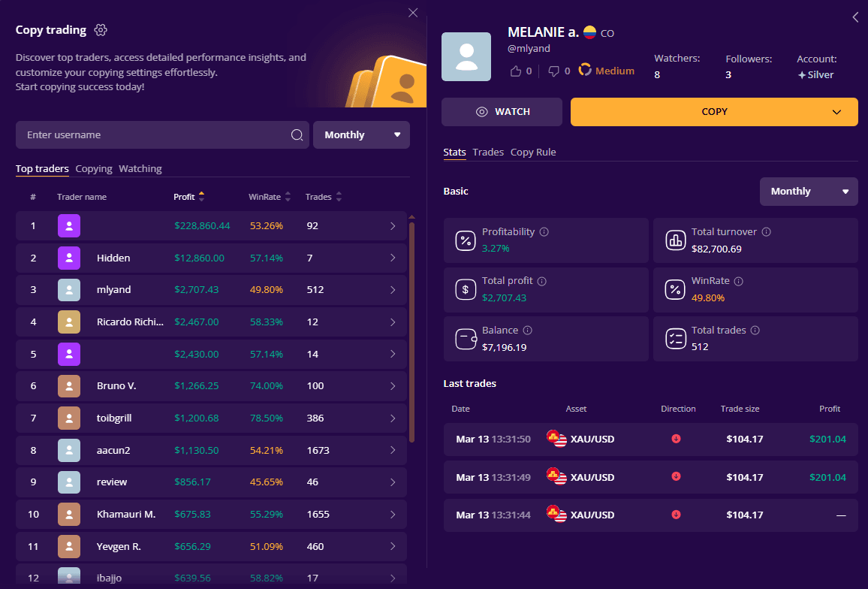Open the Copy Rule tab

(x=533, y=152)
